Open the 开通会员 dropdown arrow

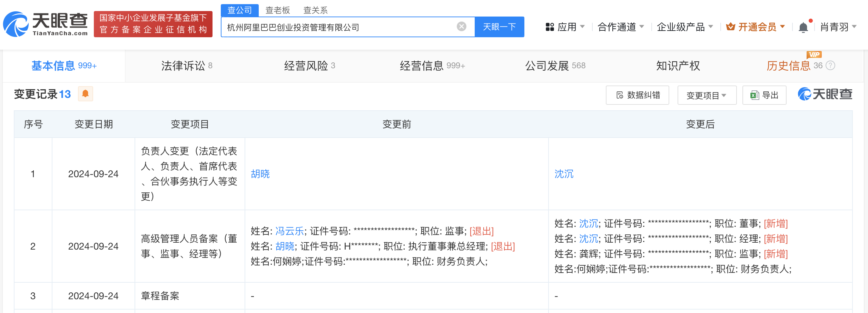pos(782,27)
